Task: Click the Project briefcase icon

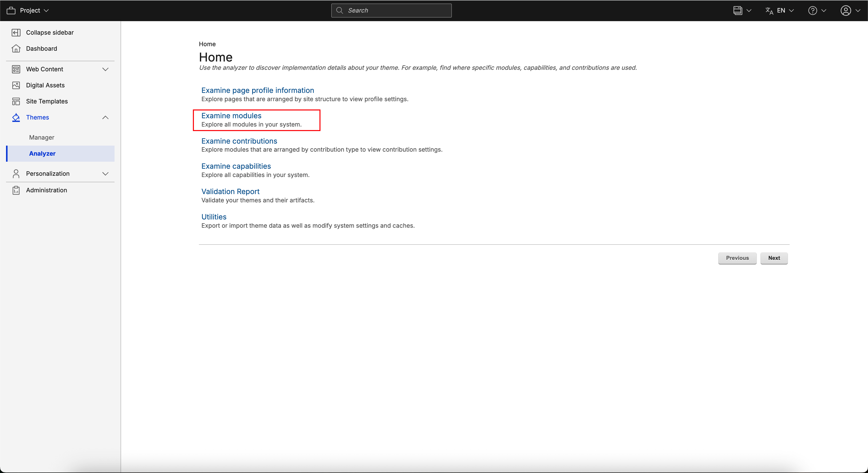Action: coord(11,11)
